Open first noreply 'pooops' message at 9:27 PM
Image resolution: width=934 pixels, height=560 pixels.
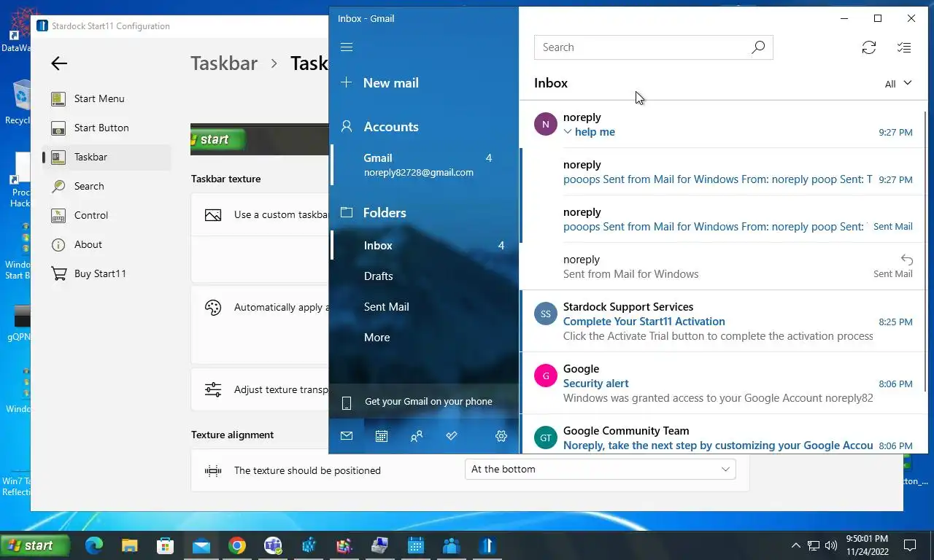(722, 172)
